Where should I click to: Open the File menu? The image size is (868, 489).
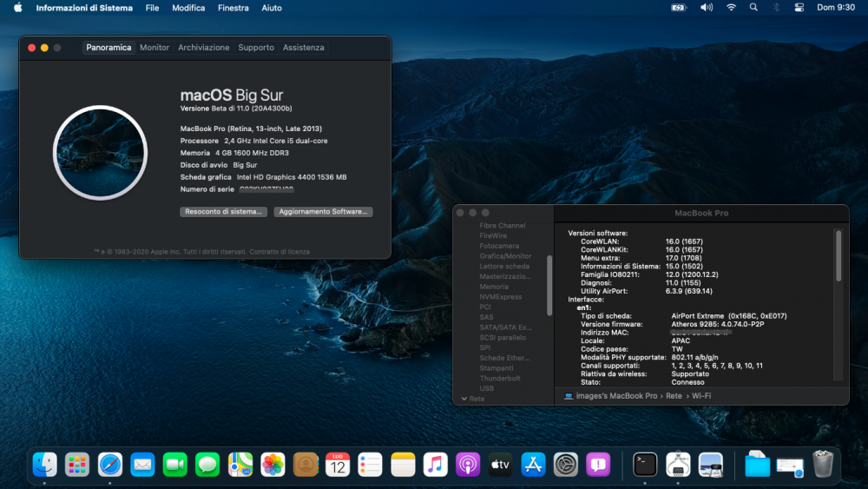[x=152, y=8]
